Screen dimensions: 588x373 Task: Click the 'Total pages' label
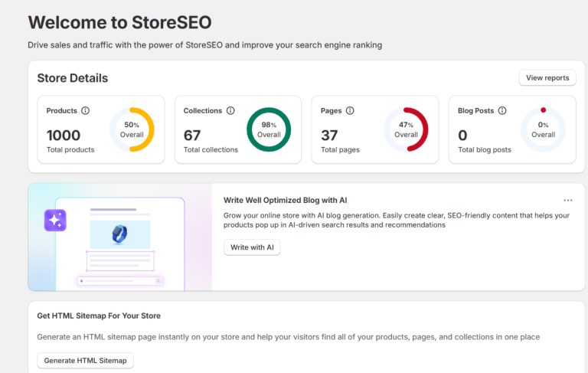click(340, 149)
